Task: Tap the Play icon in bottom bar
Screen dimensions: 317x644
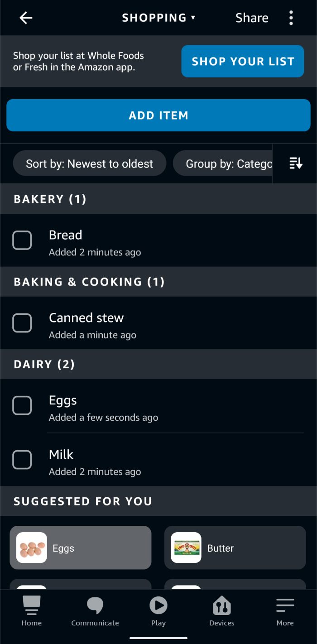Action: click(x=158, y=606)
